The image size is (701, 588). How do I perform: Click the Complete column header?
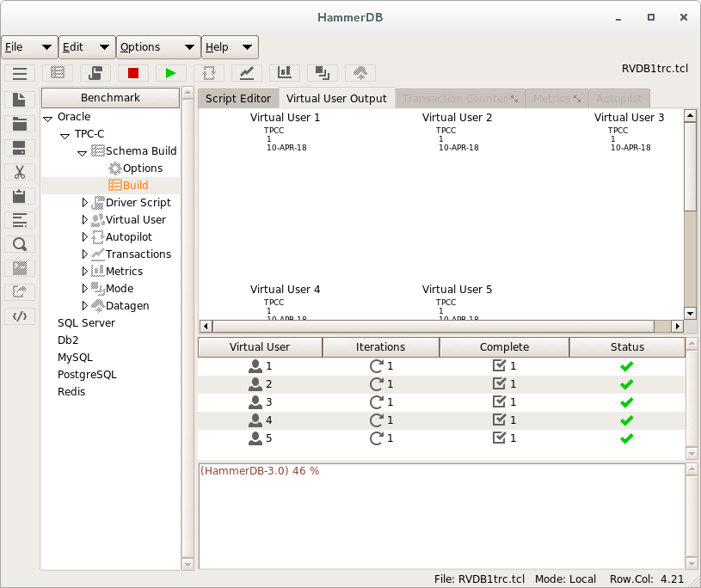tap(504, 347)
